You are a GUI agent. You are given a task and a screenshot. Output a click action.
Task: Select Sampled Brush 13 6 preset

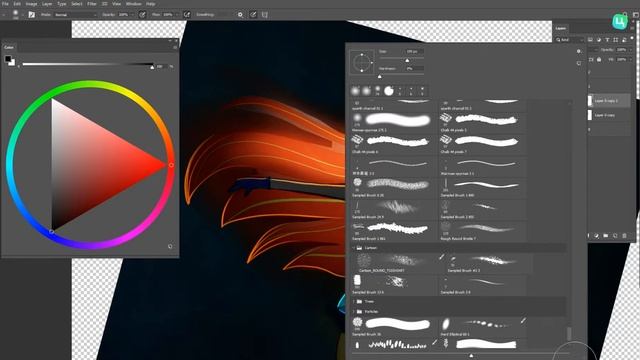[393, 284]
